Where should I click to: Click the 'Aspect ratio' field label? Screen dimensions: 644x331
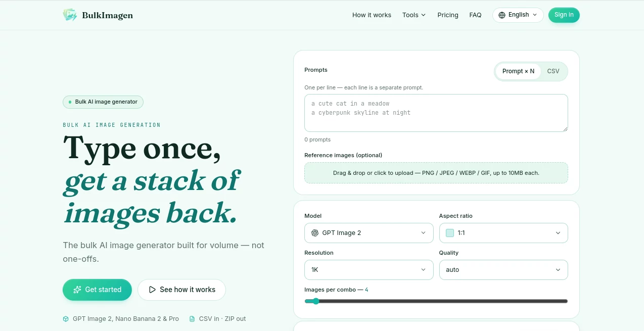(x=456, y=216)
